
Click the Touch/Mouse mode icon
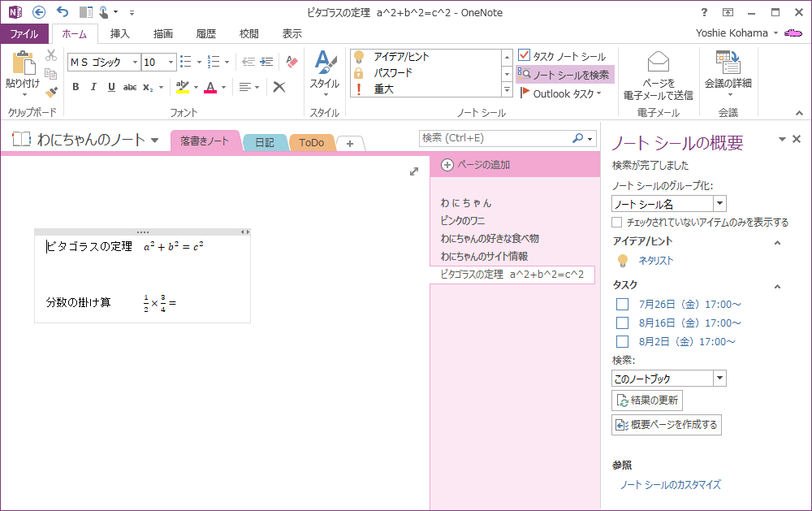tap(104, 12)
